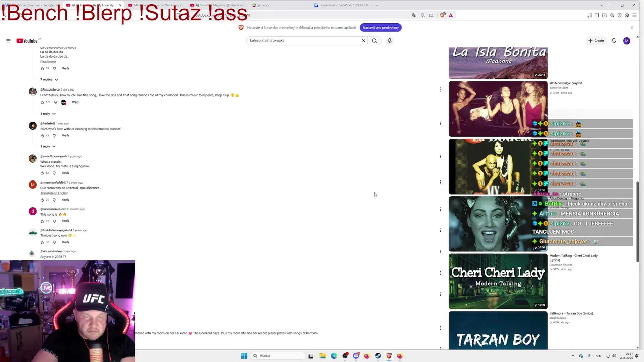
Task: Expand 1 reply under @RenzoinSurco comment
Action: pos(48,114)
